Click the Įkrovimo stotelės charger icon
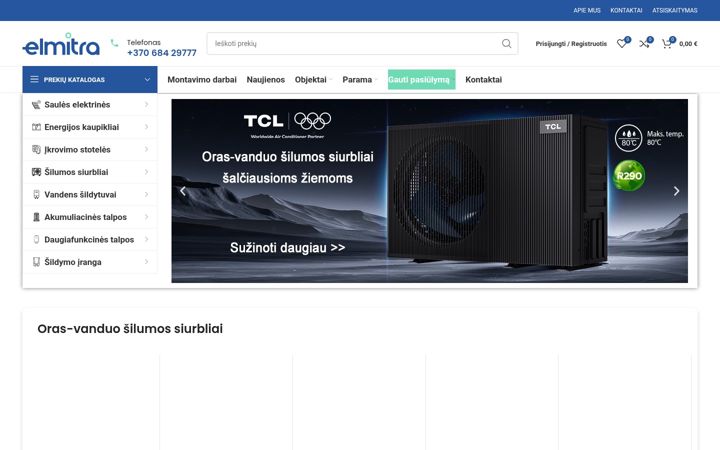This screenshot has height=450, width=720. 36,150
